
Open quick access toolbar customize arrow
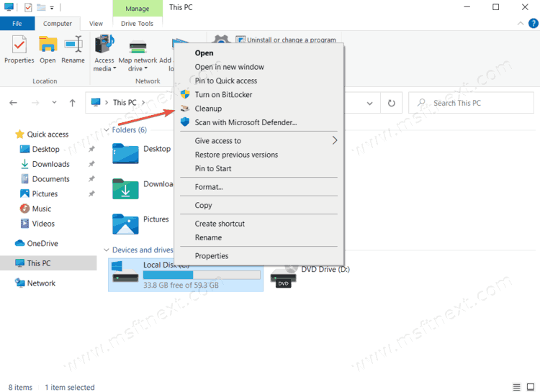pos(52,8)
